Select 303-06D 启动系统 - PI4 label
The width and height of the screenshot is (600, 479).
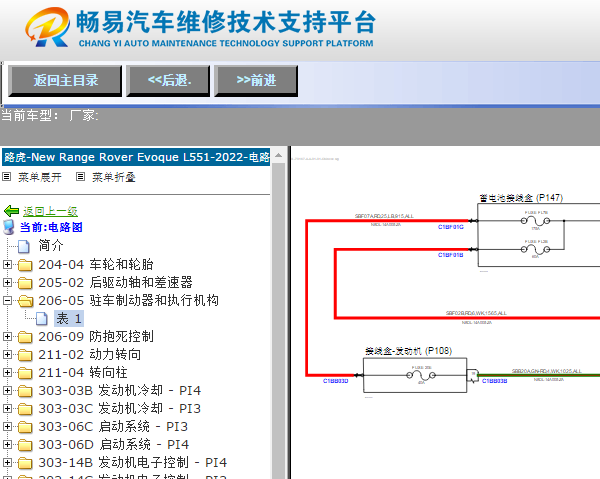click(x=114, y=444)
